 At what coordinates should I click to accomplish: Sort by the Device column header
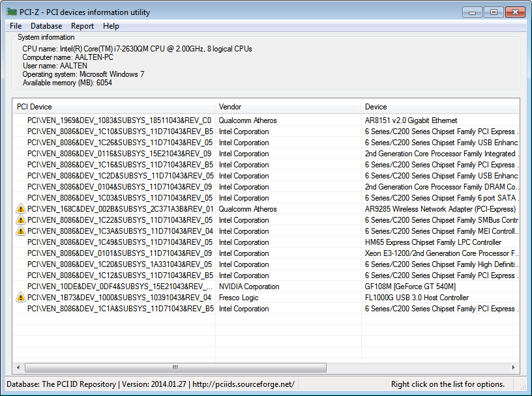coord(440,107)
